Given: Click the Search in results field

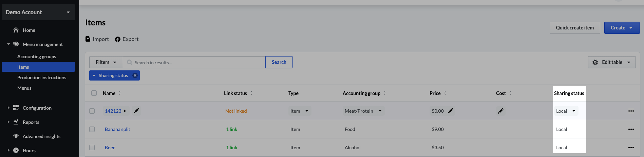Looking at the screenshot, I should click(x=197, y=63).
